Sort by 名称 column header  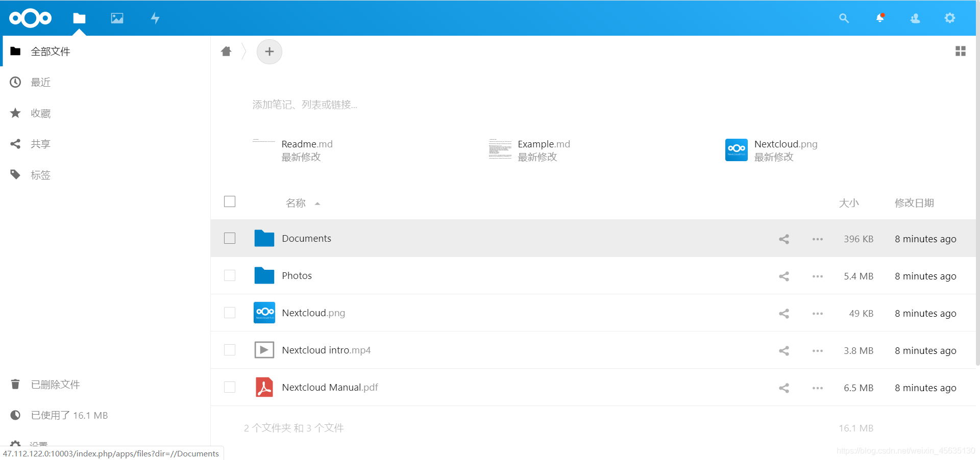tap(296, 203)
